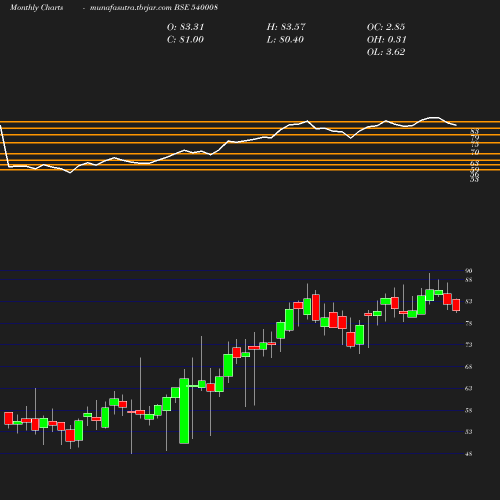Select the '53' candlestick price axis label
This screenshot has width=500, height=500.
pyautogui.click(x=469, y=432)
